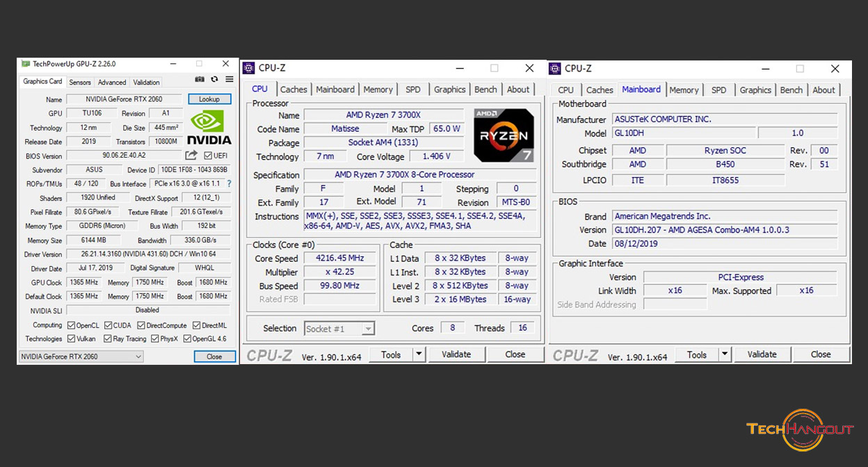Click the Code Name value 'Matisse'
Image resolution: width=868 pixels, height=467 pixels.
(345, 129)
